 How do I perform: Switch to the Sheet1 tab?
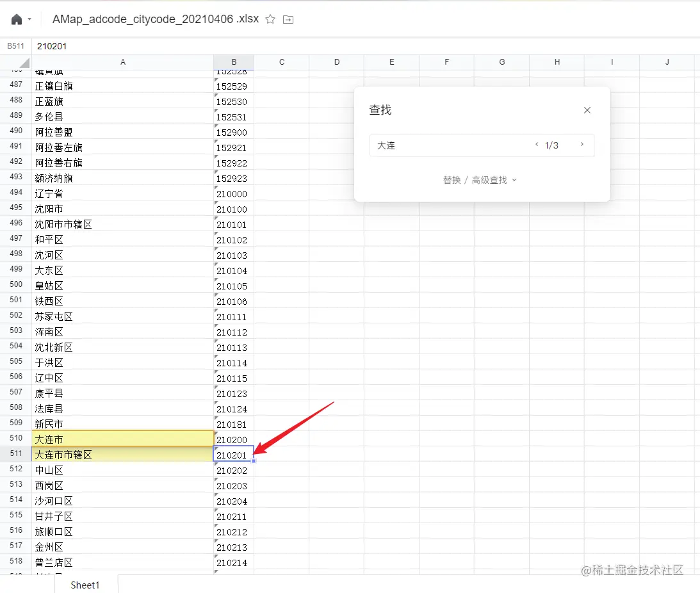tap(85, 585)
